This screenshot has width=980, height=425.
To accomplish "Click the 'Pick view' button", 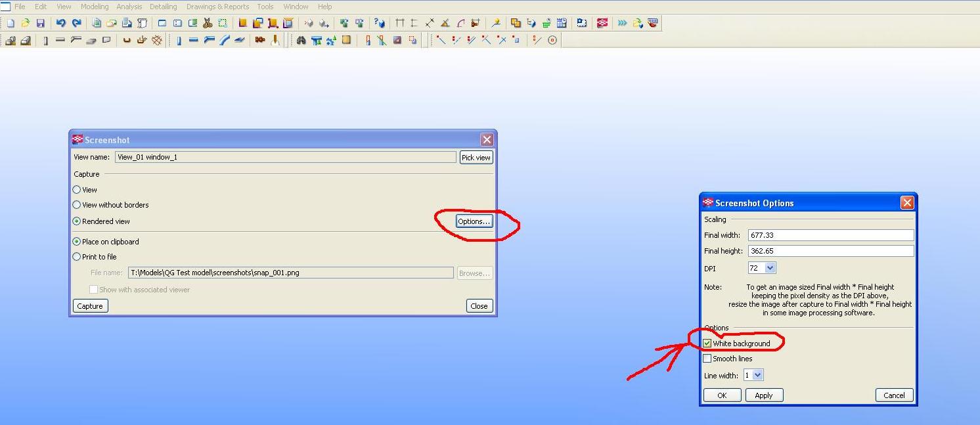I will (476, 158).
